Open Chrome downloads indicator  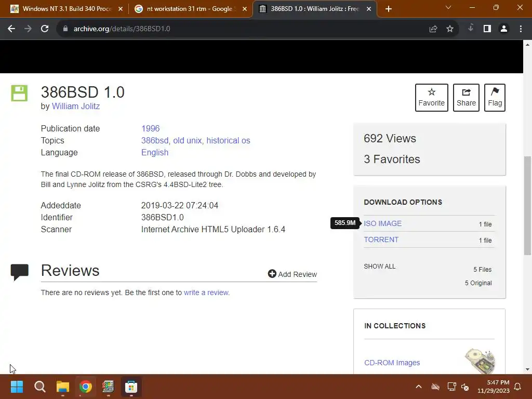click(x=471, y=28)
